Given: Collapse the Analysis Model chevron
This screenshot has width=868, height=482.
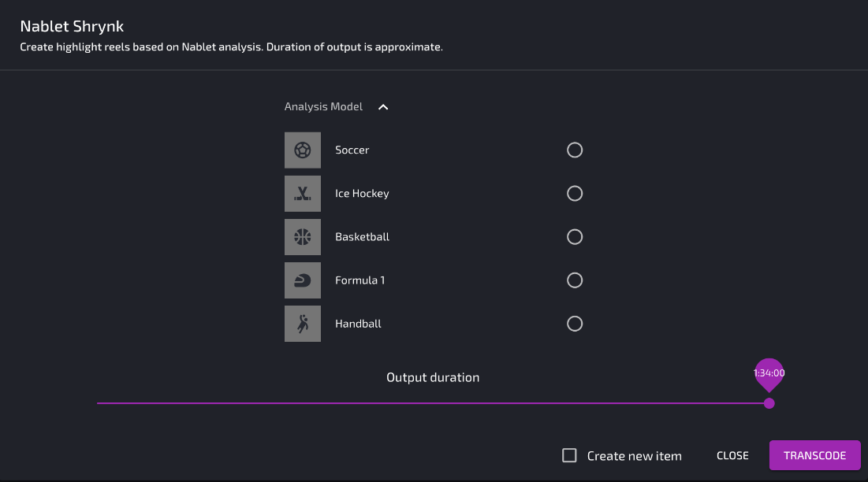Looking at the screenshot, I should point(383,106).
